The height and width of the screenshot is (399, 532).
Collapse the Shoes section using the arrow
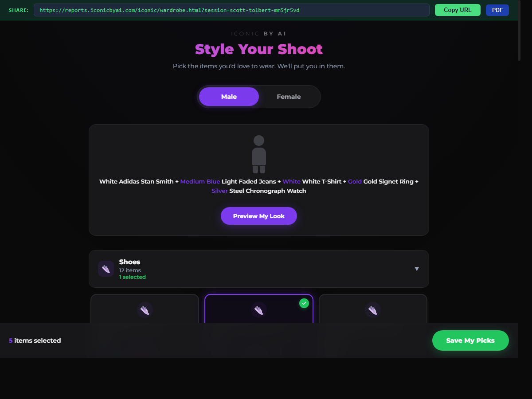click(x=416, y=269)
